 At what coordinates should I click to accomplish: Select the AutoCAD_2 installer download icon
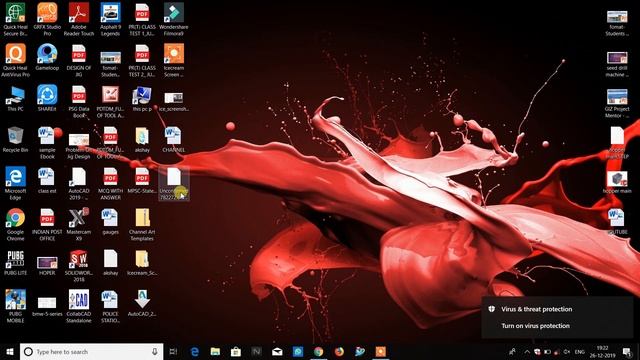pos(142,303)
